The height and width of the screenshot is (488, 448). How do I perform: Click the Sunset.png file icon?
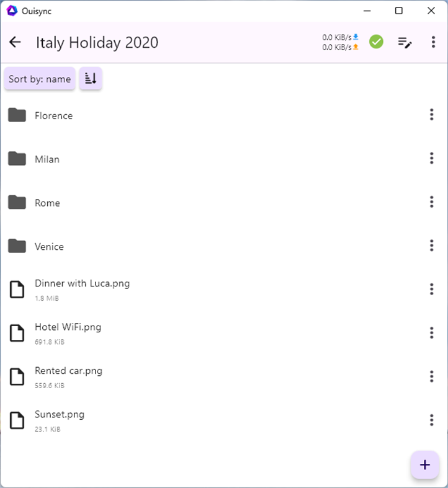tap(17, 420)
